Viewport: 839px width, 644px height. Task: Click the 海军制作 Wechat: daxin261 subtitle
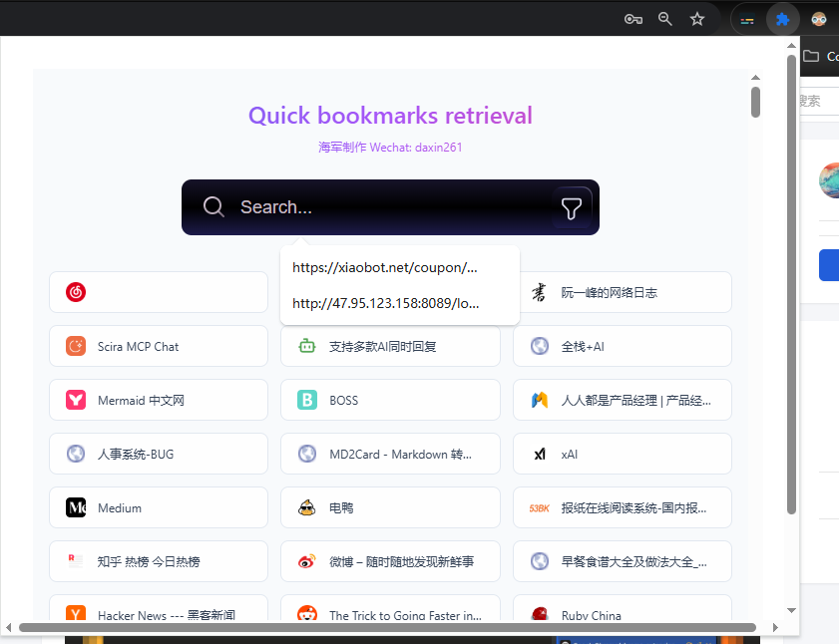coord(390,148)
